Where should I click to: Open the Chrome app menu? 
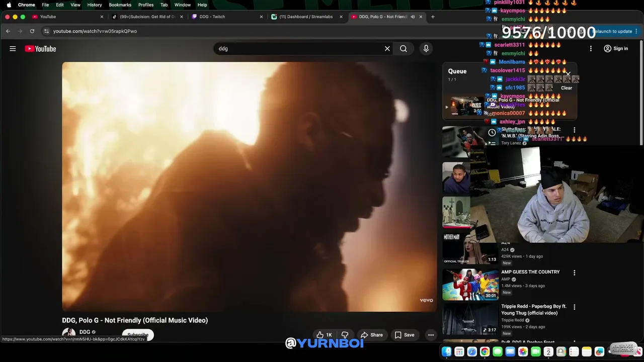tap(26, 5)
